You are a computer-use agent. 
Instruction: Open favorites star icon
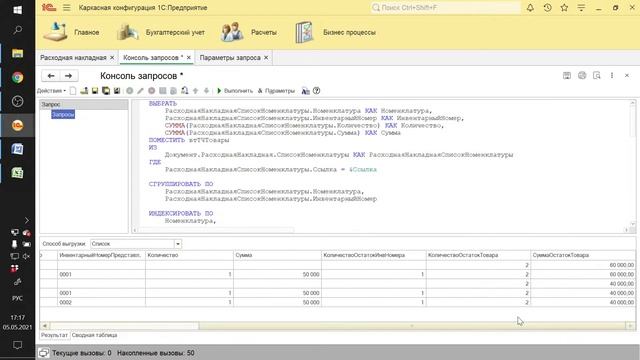point(564,8)
